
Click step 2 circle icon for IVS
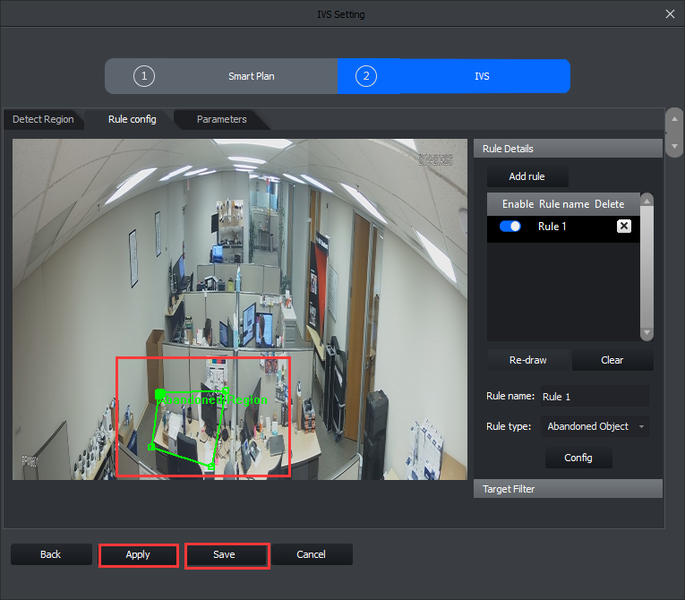click(366, 76)
